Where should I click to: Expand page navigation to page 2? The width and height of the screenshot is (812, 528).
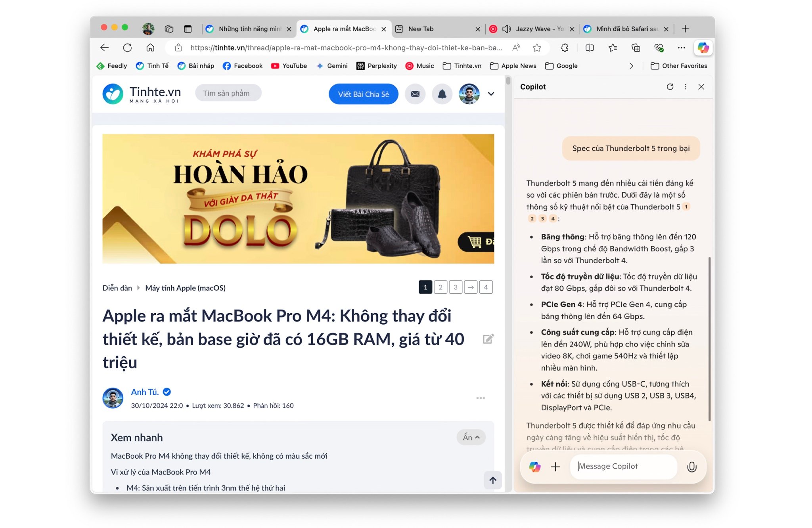coord(440,287)
